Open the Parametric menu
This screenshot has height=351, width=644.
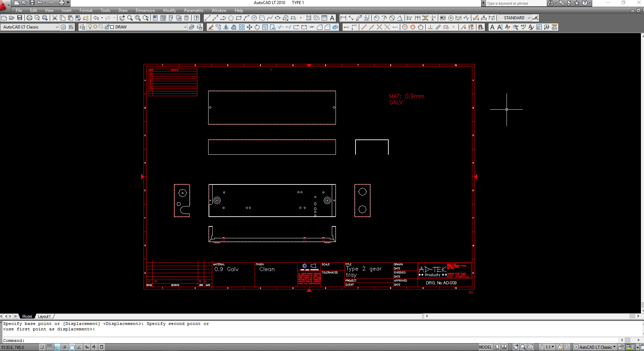click(194, 10)
